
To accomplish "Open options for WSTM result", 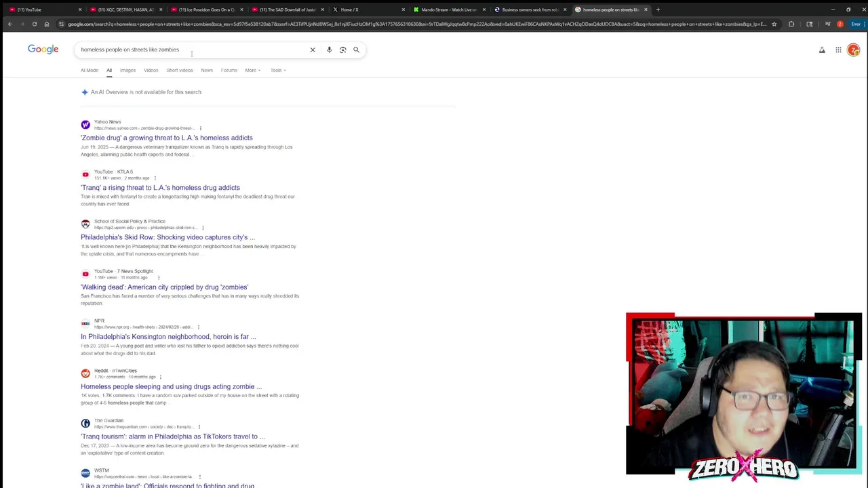I will [200, 476].
